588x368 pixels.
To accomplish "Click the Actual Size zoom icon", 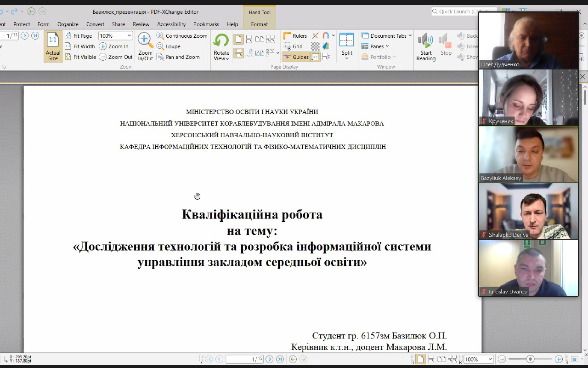I will coord(53,46).
